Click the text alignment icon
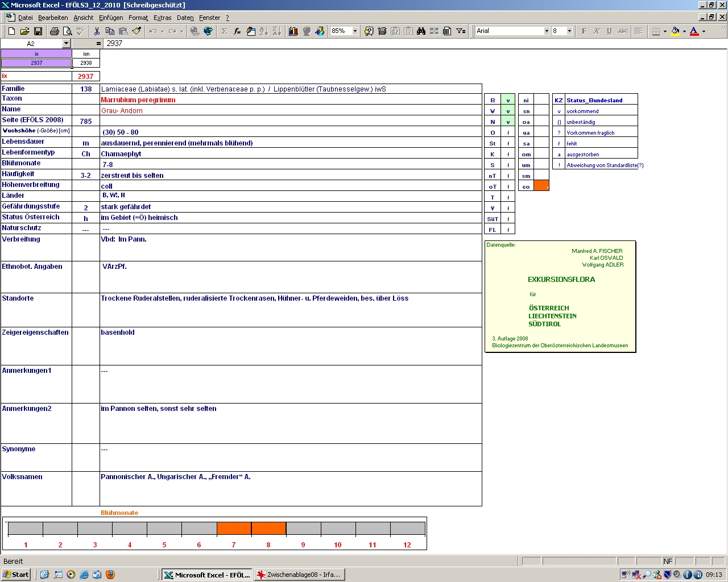728x582 pixels. 639,31
